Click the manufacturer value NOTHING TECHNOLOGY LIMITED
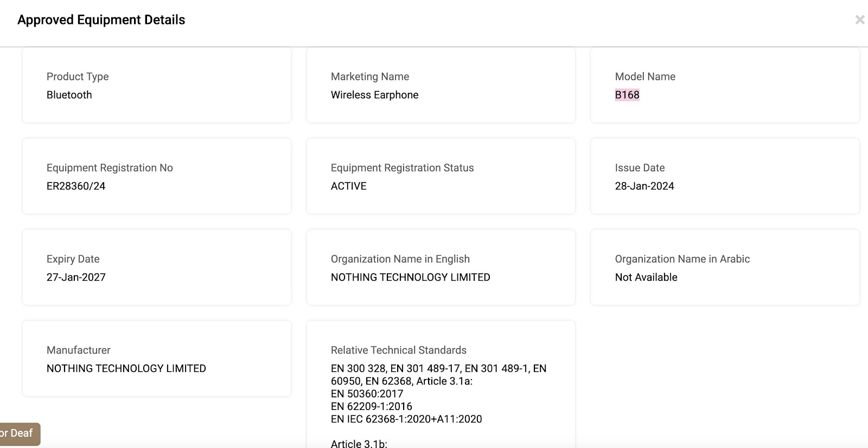This screenshot has height=448, width=868. 126,369
